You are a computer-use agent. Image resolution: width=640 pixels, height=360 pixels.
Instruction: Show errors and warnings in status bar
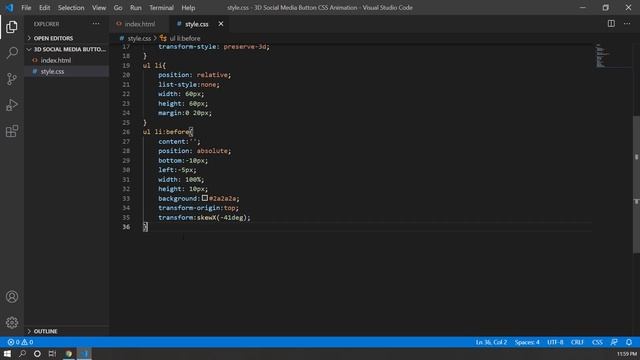coord(20,342)
